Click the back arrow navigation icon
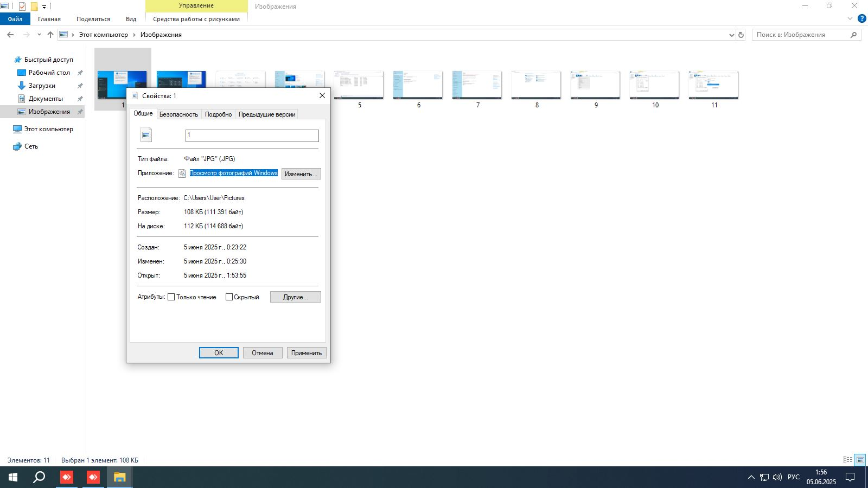Image resolution: width=868 pixels, height=488 pixels. 10,35
